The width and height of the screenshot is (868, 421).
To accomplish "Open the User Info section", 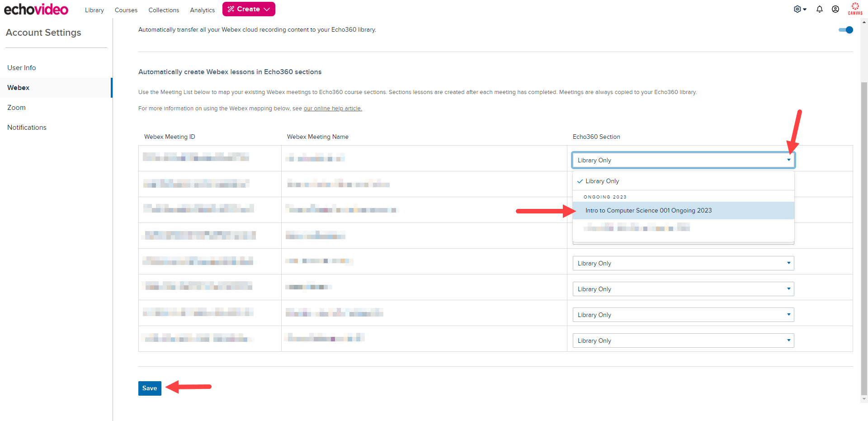I will (x=21, y=67).
